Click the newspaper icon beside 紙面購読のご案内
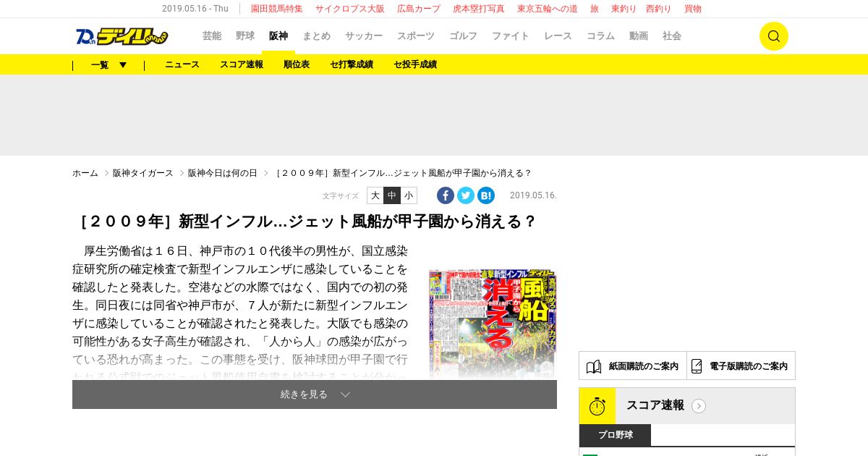The height and width of the screenshot is (456, 868). coord(594,366)
